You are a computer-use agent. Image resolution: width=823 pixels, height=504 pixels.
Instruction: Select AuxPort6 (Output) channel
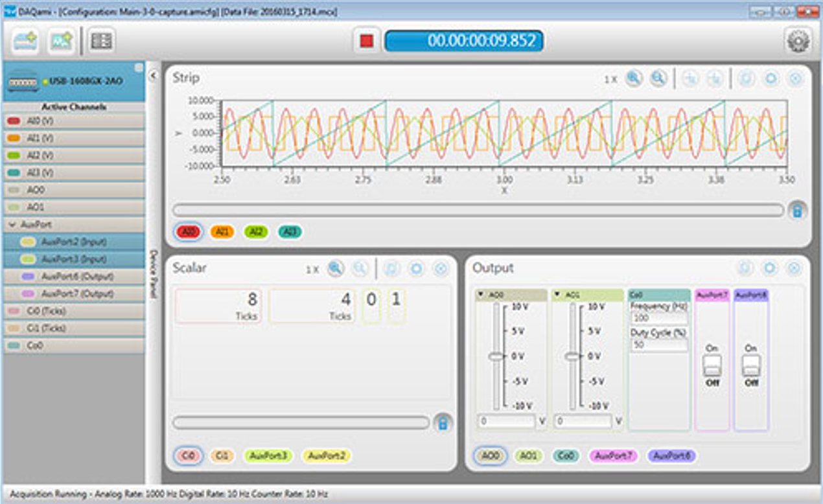coord(74,277)
